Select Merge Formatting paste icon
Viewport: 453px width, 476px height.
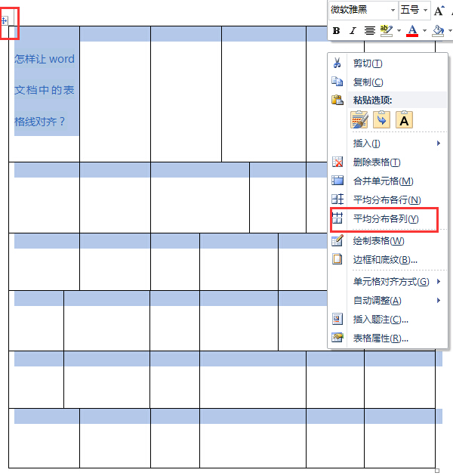point(381,119)
